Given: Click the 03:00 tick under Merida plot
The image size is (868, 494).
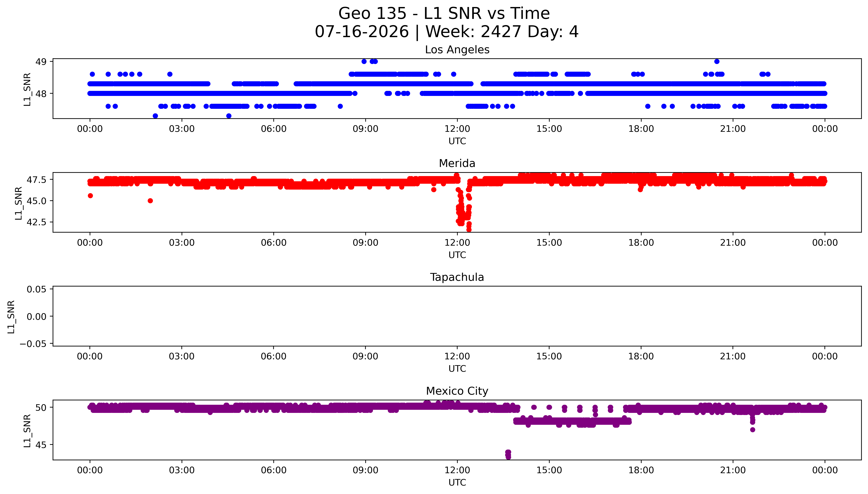Looking at the screenshot, I should point(182,243).
